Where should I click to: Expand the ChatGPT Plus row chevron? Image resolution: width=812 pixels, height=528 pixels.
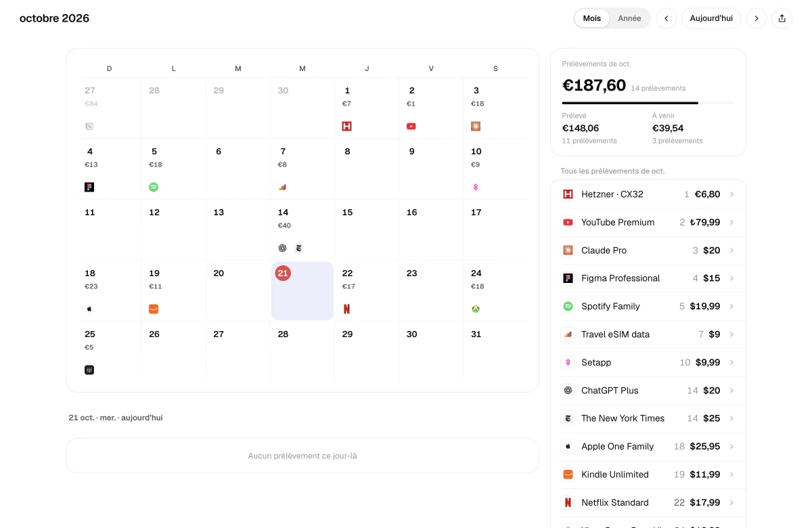click(731, 391)
